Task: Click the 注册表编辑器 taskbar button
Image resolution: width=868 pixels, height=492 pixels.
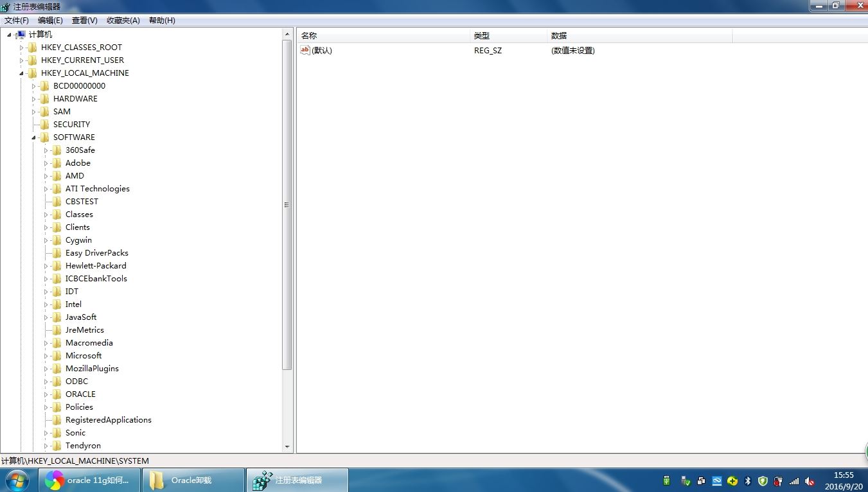Action: (x=297, y=480)
